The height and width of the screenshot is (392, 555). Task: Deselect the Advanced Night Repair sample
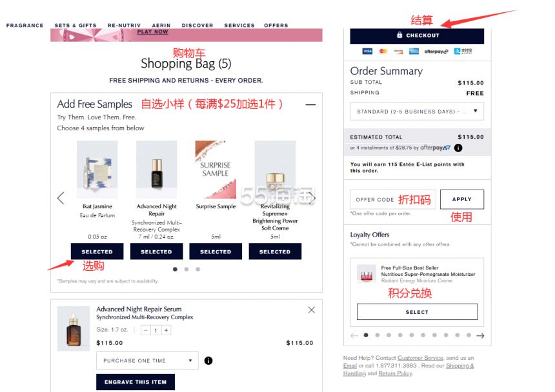pyautogui.click(x=156, y=251)
